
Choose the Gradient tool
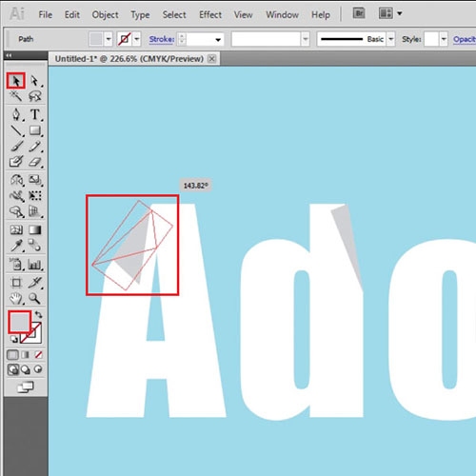click(x=35, y=229)
